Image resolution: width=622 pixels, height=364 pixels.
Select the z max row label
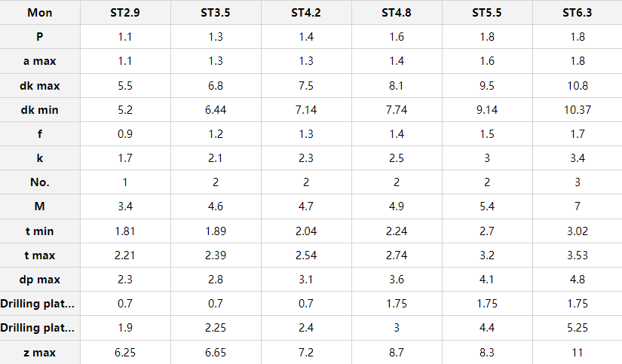tap(40, 353)
